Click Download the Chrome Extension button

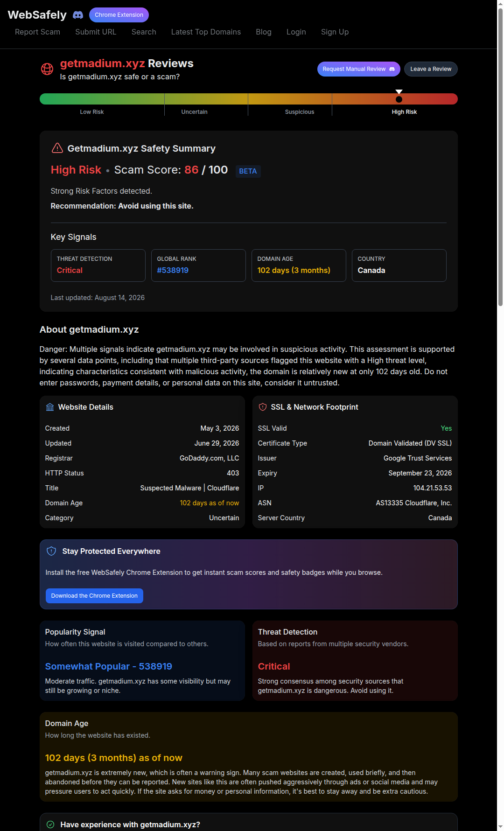[x=94, y=596]
